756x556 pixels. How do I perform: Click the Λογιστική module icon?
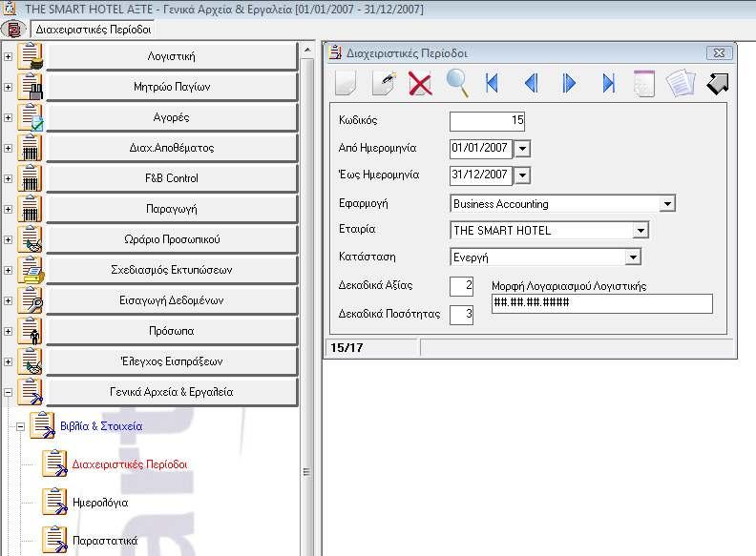tap(30, 56)
